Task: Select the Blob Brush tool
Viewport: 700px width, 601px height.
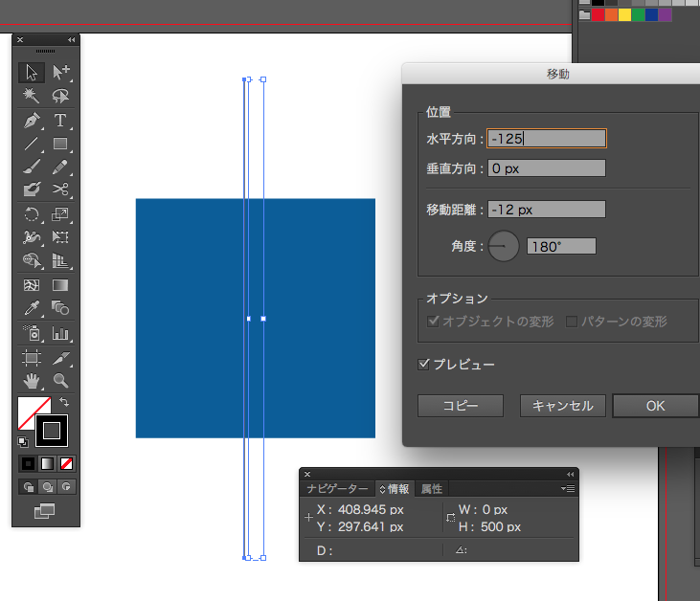Action: pos(32,189)
